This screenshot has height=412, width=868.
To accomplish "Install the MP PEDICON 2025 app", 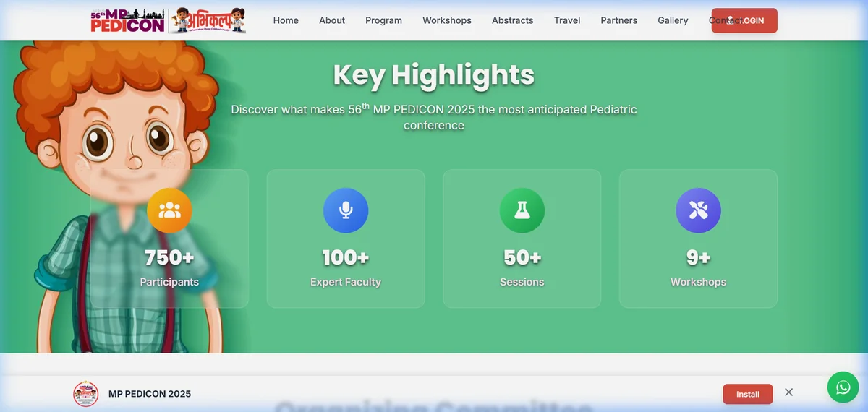I will [748, 394].
